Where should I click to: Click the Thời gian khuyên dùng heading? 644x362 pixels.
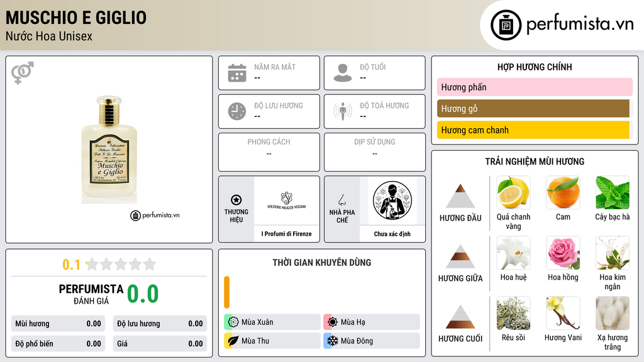322,262
